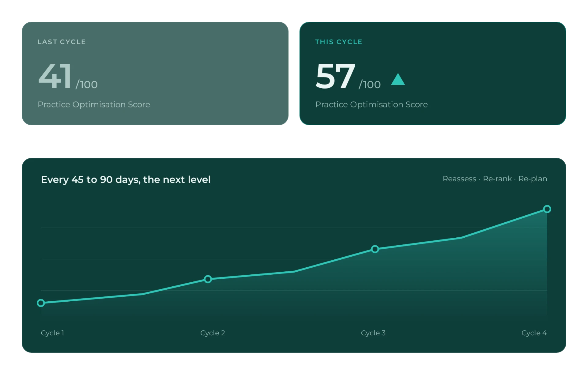Click the 'Cycle 4' axis label
Image resolution: width=588 pixels, height=392 pixels.
point(534,333)
